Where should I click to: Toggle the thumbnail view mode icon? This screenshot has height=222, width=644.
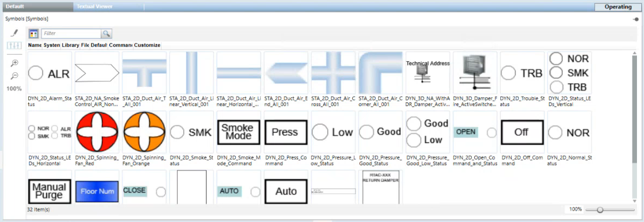click(34, 34)
